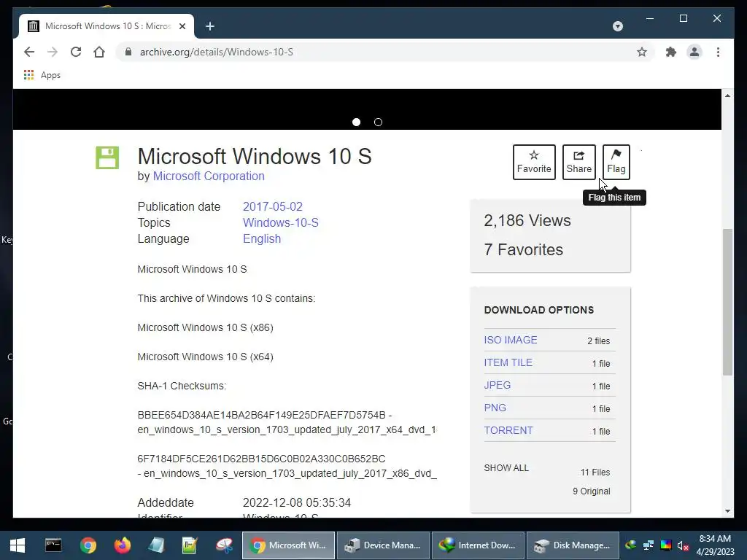The height and width of the screenshot is (560, 747).
Task: Open the Windows Start menu
Action: (x=18, y=545)
